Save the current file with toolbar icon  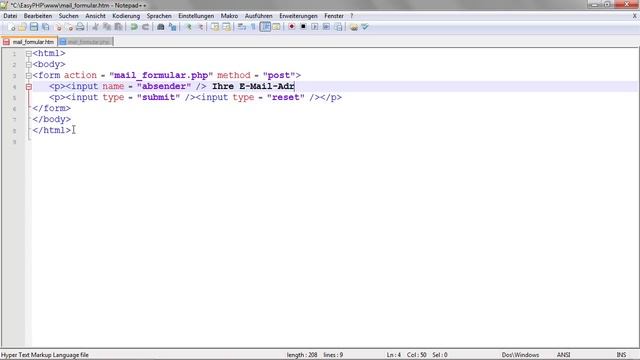[34, 27]
